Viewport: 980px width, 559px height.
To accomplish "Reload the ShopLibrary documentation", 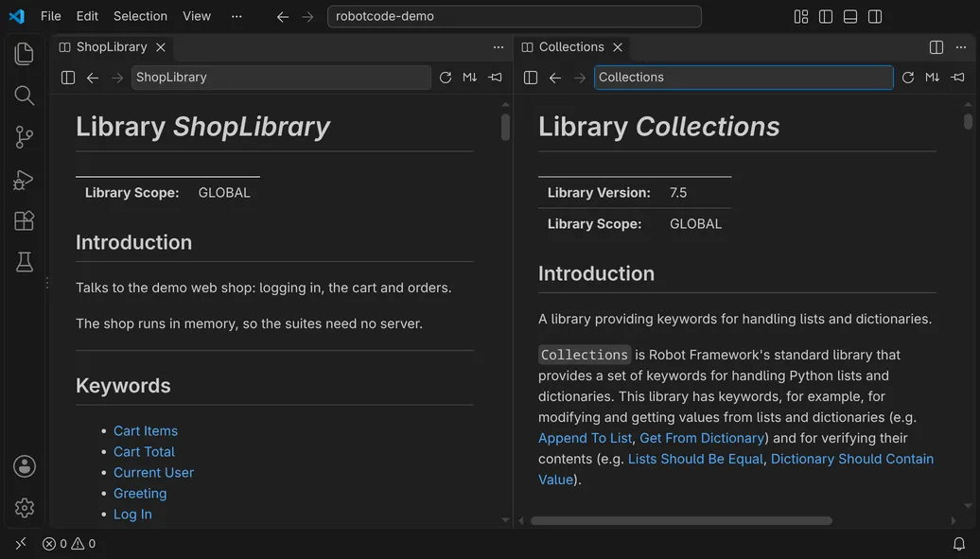I will (x=445, y=78).
